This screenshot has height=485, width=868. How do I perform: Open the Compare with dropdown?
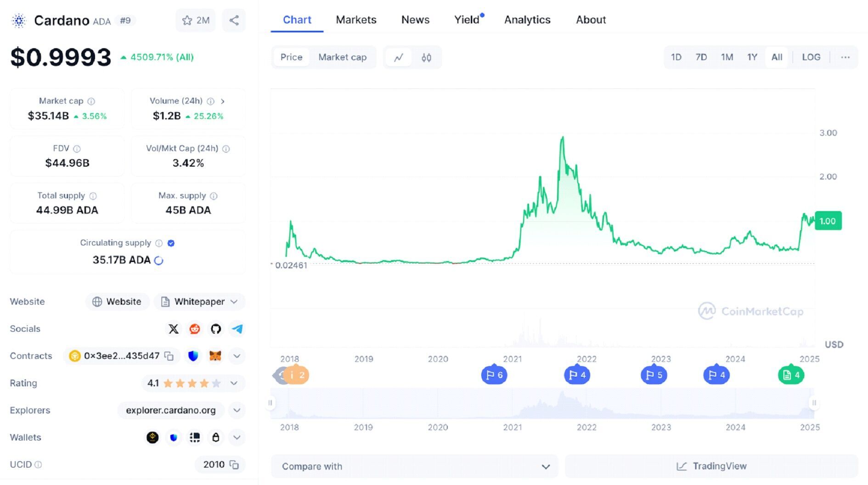tap(415, 467)
